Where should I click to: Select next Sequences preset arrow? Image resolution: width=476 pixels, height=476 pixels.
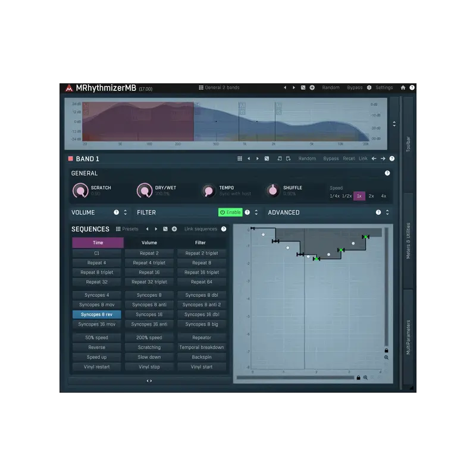(x=156, y=229)
